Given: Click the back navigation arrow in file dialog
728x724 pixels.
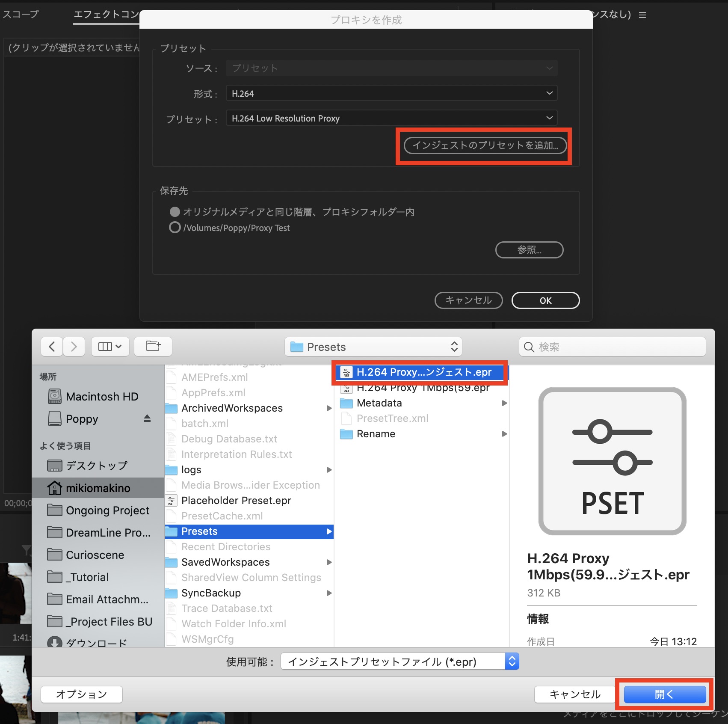Looking at the screenshot, I should tap(52, 347).
